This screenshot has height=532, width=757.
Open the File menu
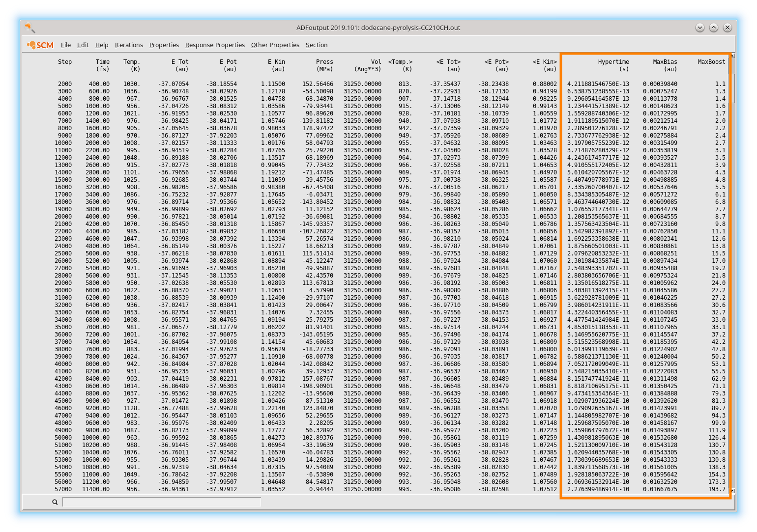[65, 45]
